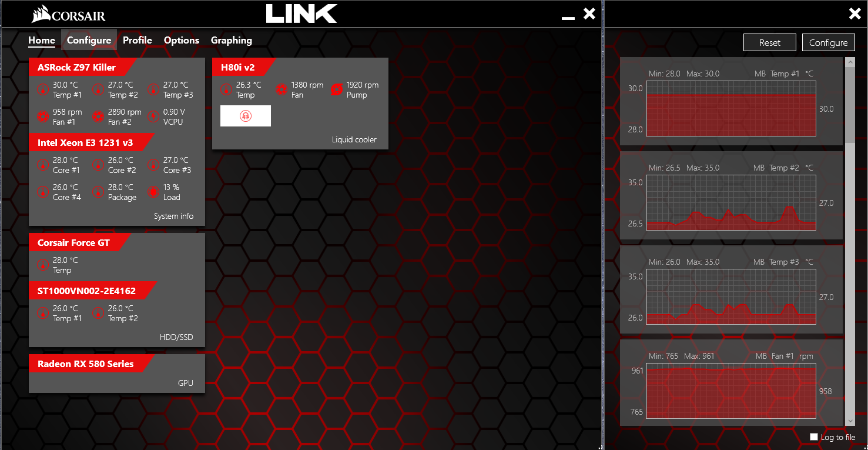Click the ASRock Z97 Killer header
The width and height of the screenshot is (868, 450).
click(83, 67)
